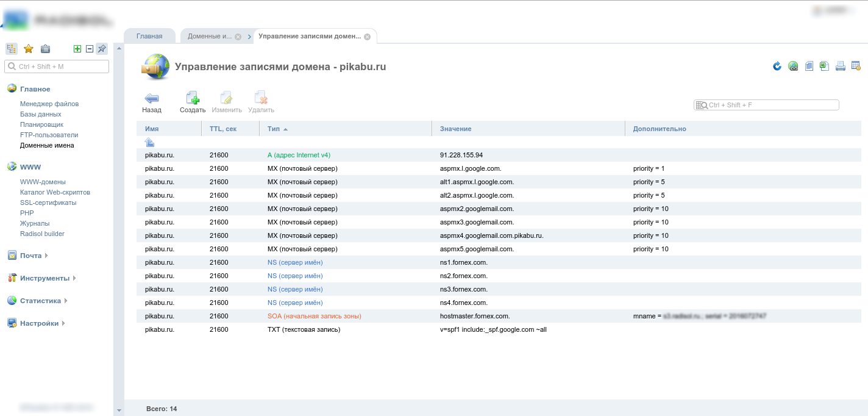Screen dimensions: 868x416
Task: Select the aspmx4.googlemail.com.pikabu.ru. record
Action: [499, 235]
